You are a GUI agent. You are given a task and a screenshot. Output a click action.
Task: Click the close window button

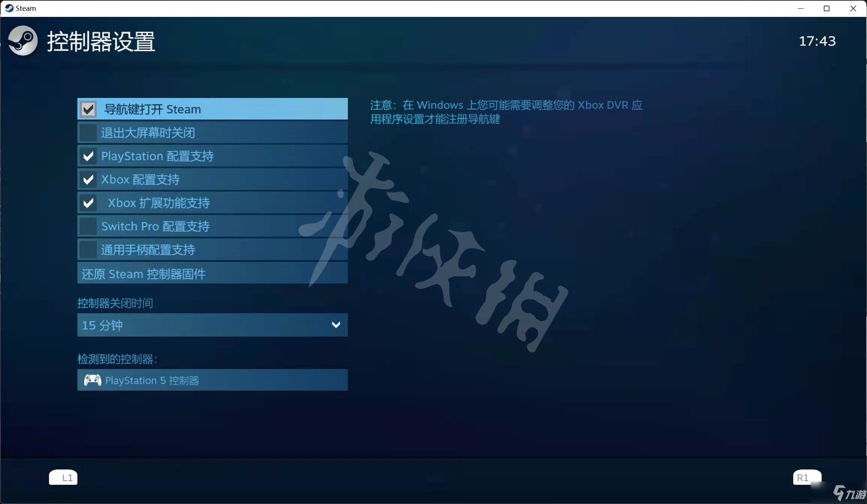pos(853,7)
